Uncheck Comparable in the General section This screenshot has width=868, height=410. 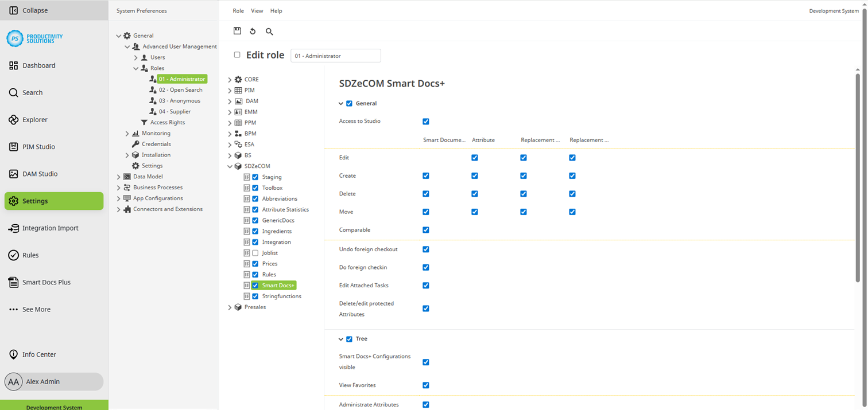[x=425, y=230]
